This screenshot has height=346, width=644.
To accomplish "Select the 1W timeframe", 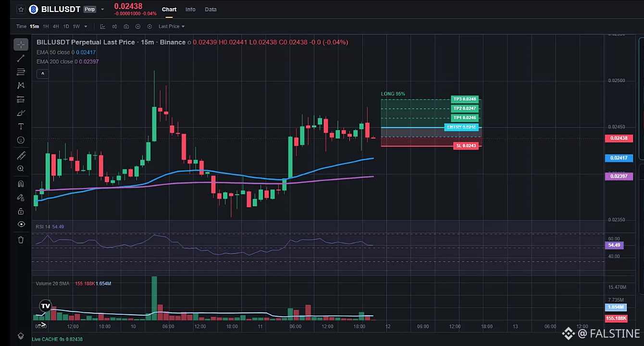I will tap(76, 26).
